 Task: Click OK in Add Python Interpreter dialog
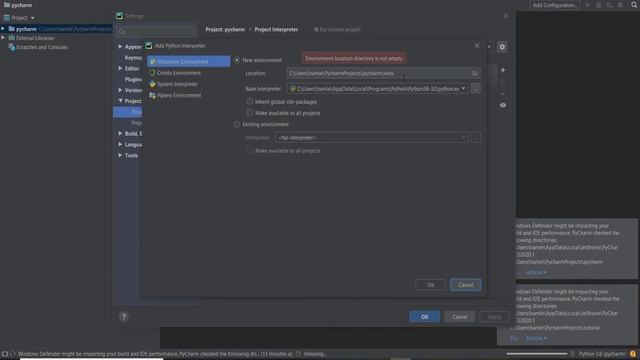430,285
